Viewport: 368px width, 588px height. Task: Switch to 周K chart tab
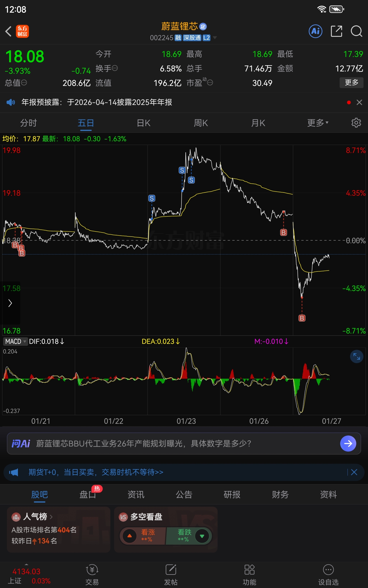coord(201,123)
